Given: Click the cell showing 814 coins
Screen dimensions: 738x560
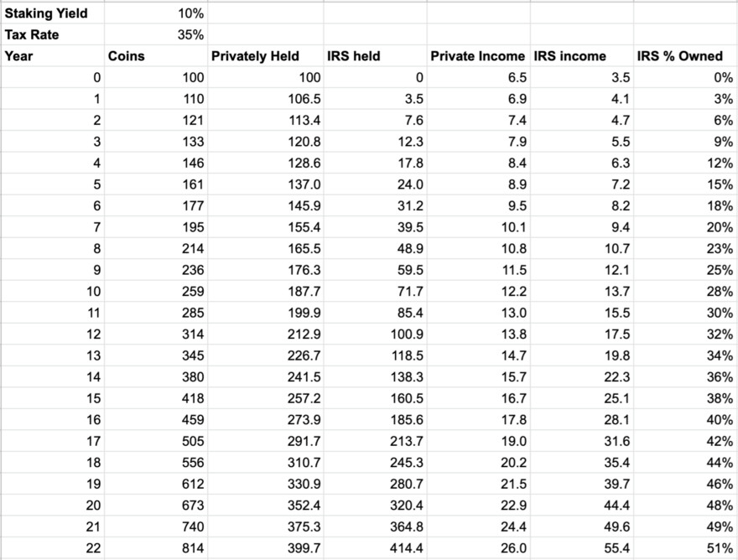Looking at the screenshot, I should click(x=156, y=548).
